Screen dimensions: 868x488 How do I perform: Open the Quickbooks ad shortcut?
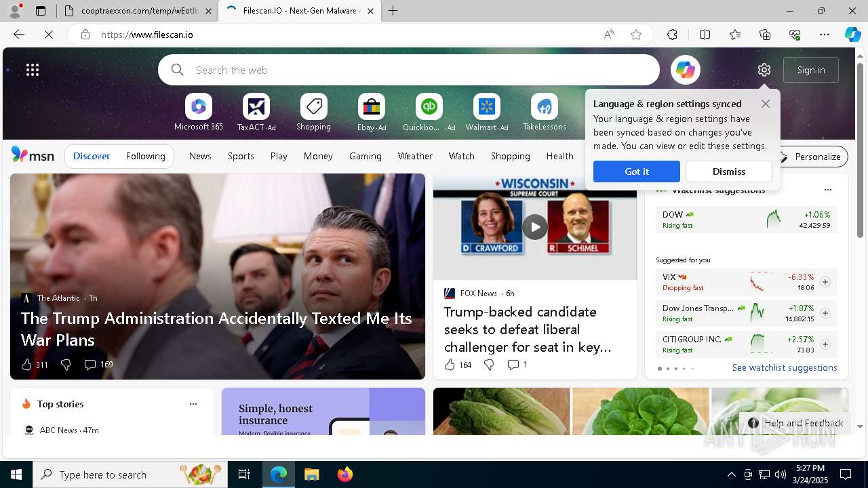tap(429, 113)
